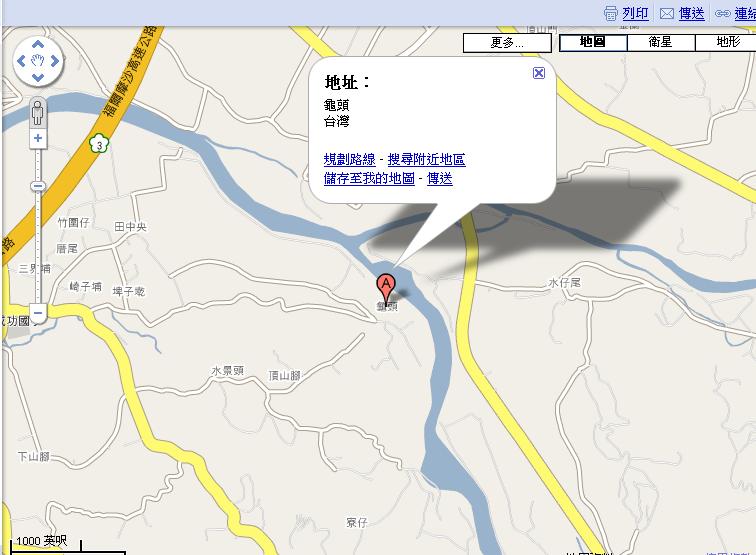Click the highway 3 route shield
756x555 pixels.
coord(99,144)
